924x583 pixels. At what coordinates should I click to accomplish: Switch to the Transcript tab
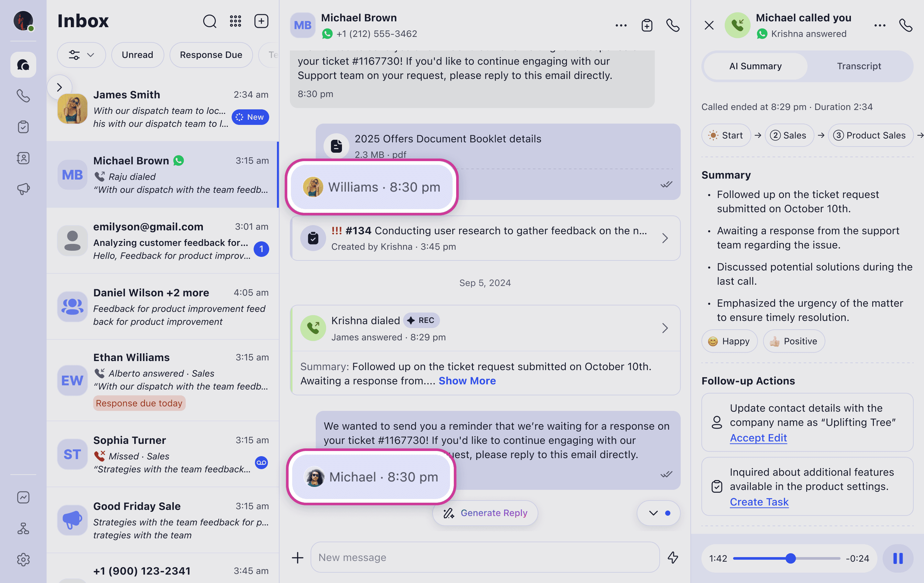point(859,66)
